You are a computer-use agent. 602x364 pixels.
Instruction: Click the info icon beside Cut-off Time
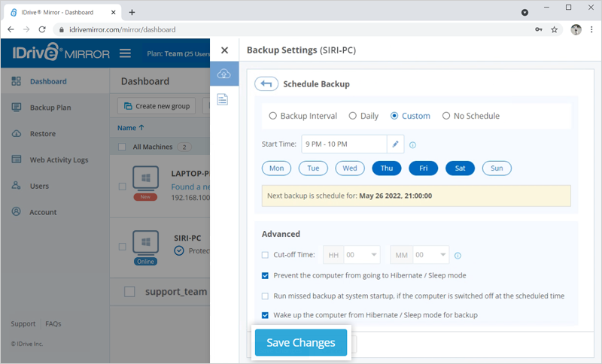[458, 256]
